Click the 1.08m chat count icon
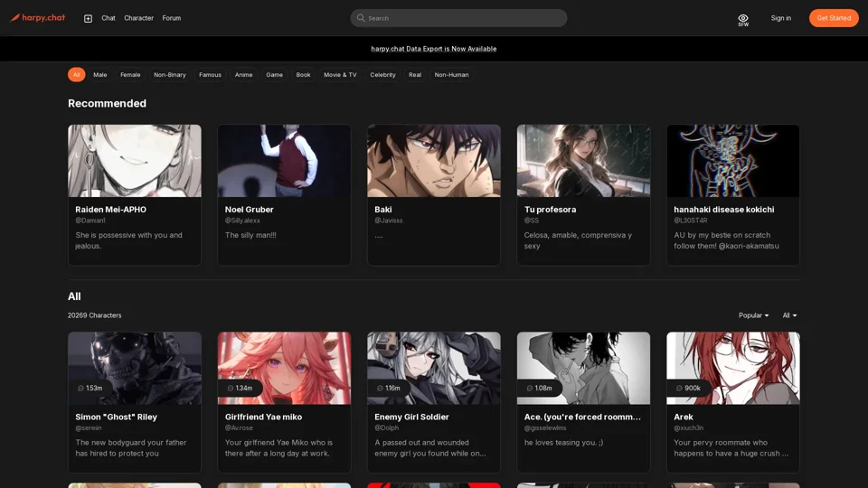 pos(530,389)
